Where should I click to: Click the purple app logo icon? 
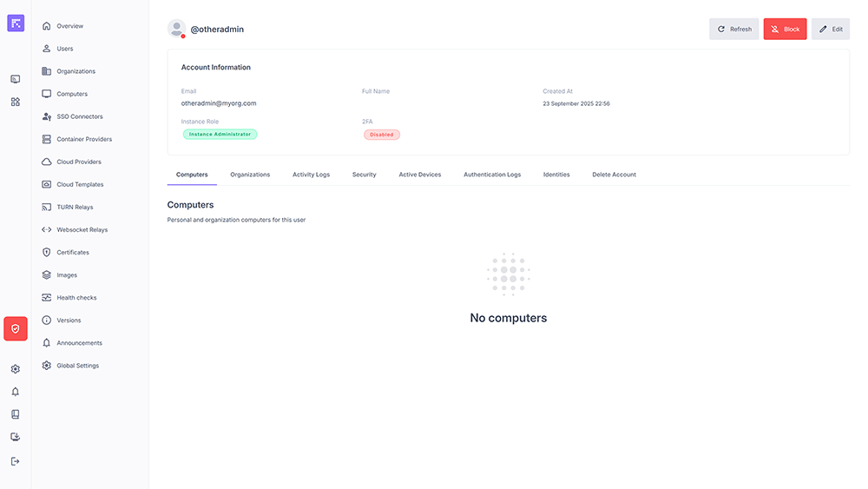pos(16,23)
